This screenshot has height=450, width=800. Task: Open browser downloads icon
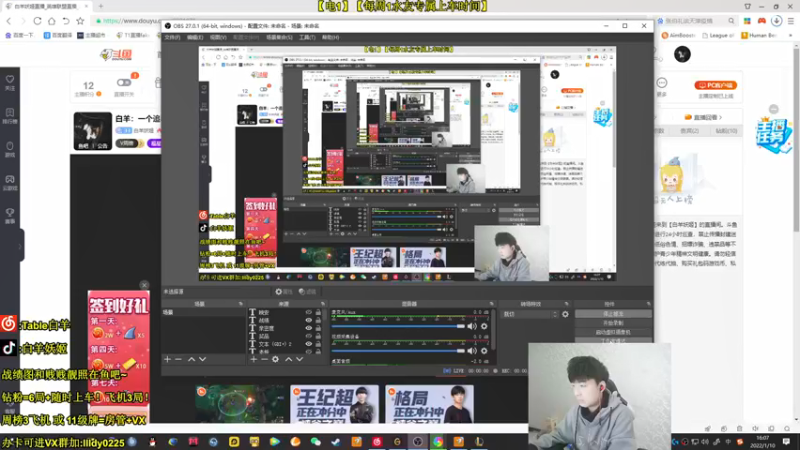pos(777,21)
